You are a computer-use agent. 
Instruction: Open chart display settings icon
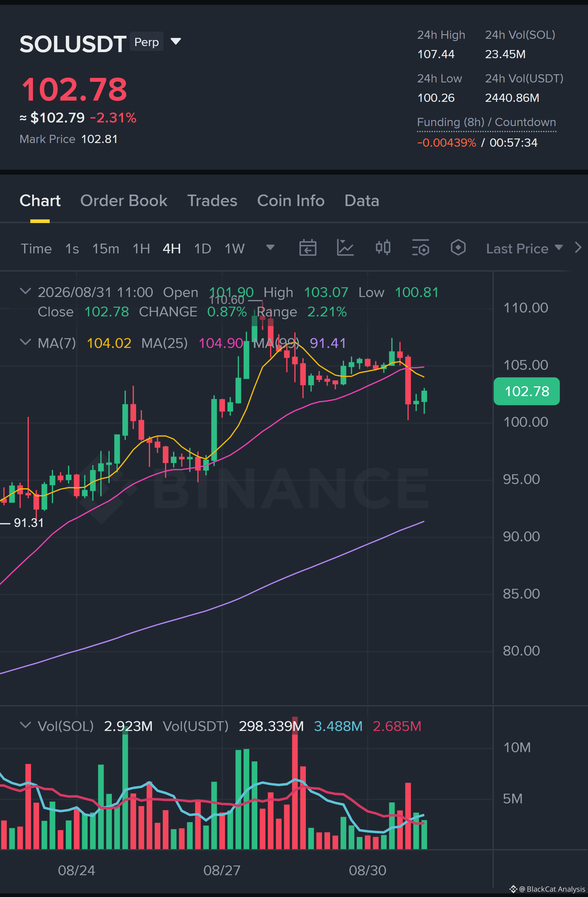tap(421, 248)
